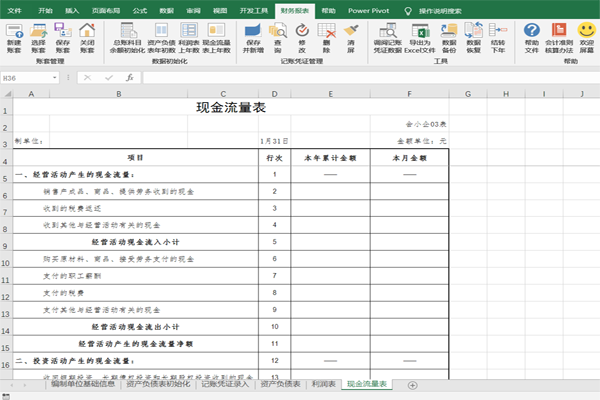Viewport: 600px width, 400px height.
Task: Switch to the 插入 ribbon tab
Action: tap(72, 11)
